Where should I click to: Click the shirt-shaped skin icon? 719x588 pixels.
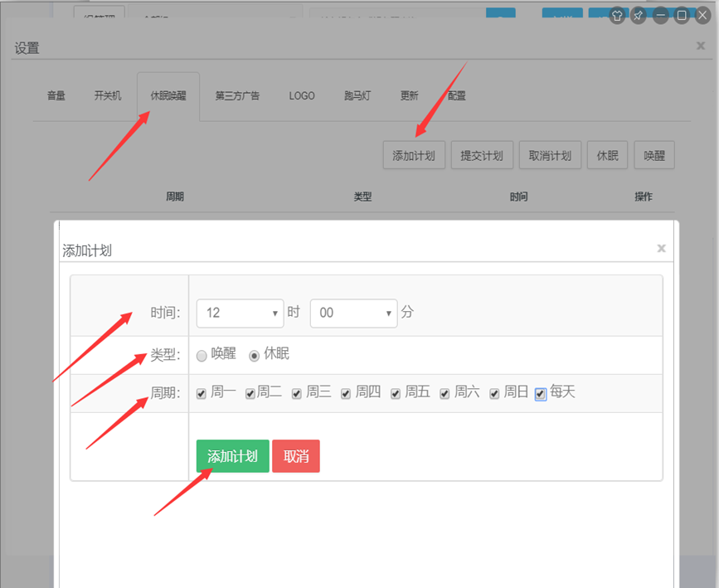(x=617, y=15)
